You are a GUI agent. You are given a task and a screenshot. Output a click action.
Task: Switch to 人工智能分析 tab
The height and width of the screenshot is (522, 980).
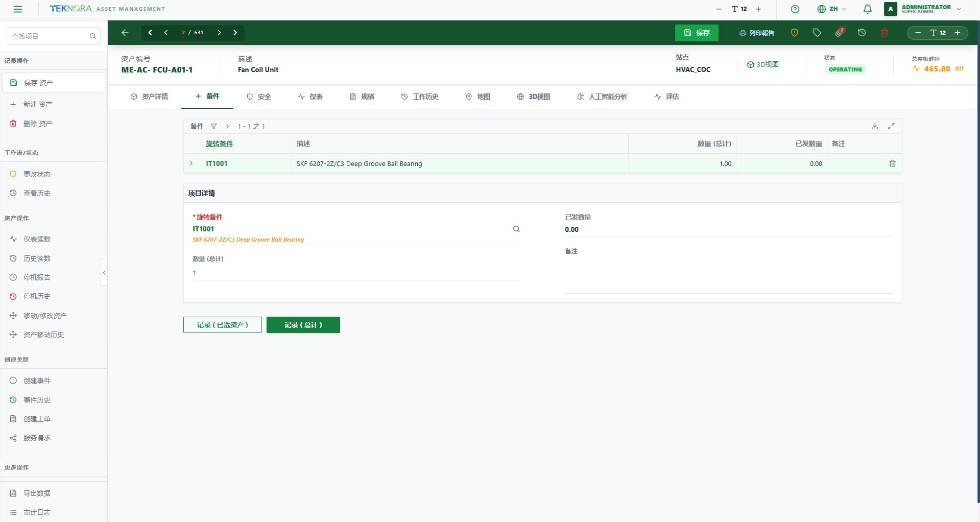[x=602, y=97]
